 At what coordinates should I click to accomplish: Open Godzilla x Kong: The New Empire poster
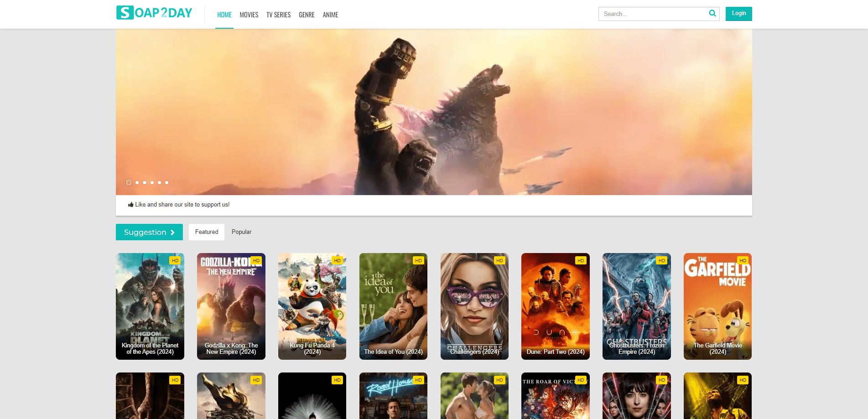(231, 306)
